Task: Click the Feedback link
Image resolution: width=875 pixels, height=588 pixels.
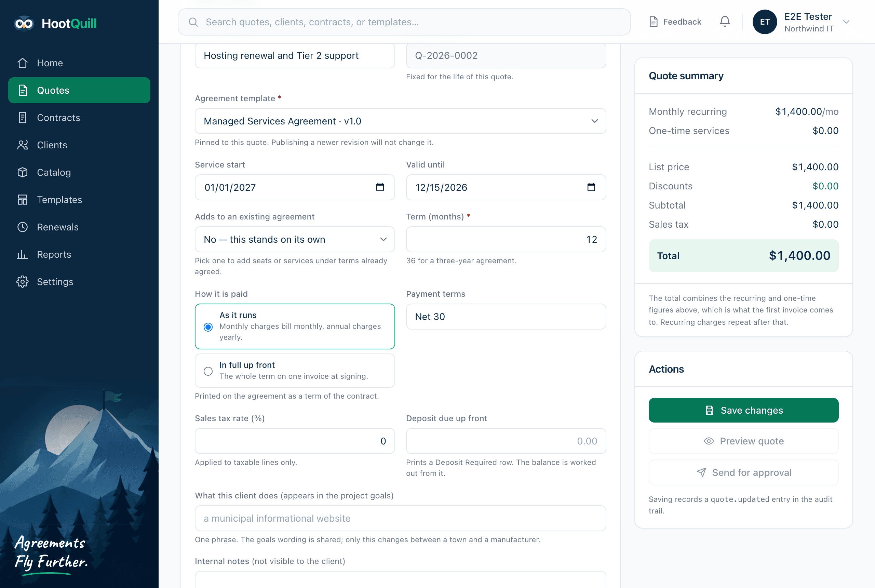Action: tap(675, 22)
